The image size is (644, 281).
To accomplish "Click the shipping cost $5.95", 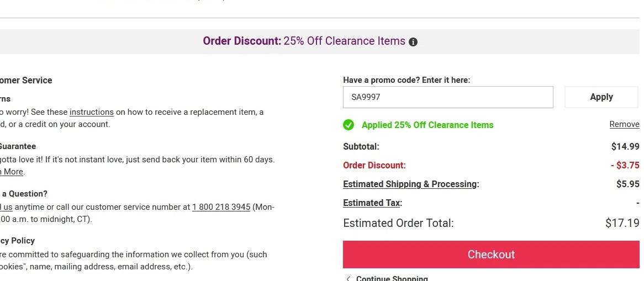I will point(627,184).
